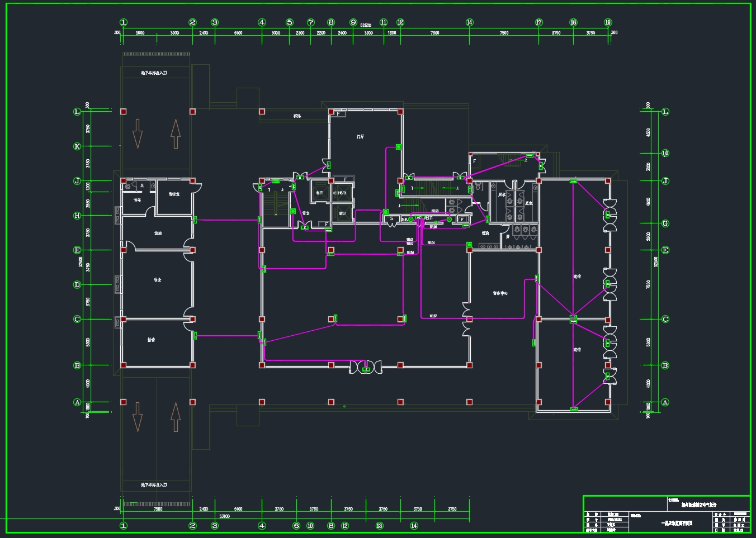Click the down arrow in bottom garage ramp

click(x=138, y=417)
